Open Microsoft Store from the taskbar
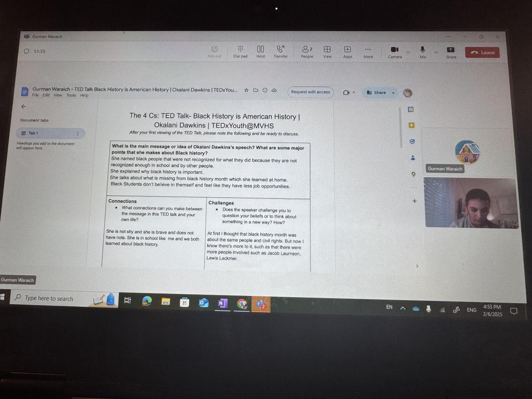 (185, 303)
